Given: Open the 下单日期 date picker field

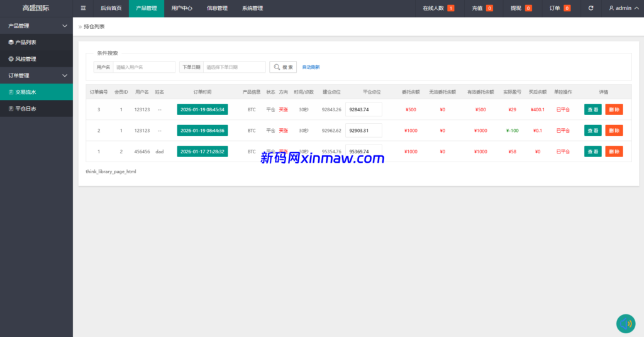Looking at the screenshot, I should (234, 67).
